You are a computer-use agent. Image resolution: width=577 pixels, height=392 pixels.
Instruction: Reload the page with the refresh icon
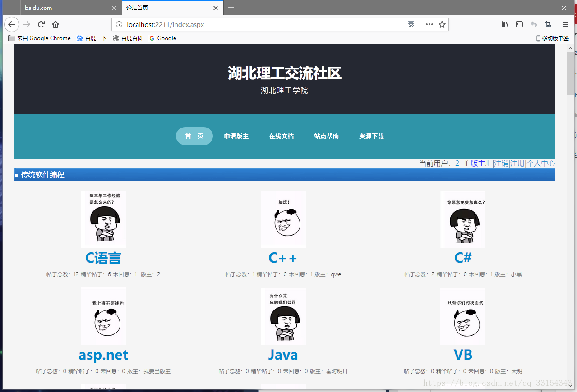pos(41,24)
